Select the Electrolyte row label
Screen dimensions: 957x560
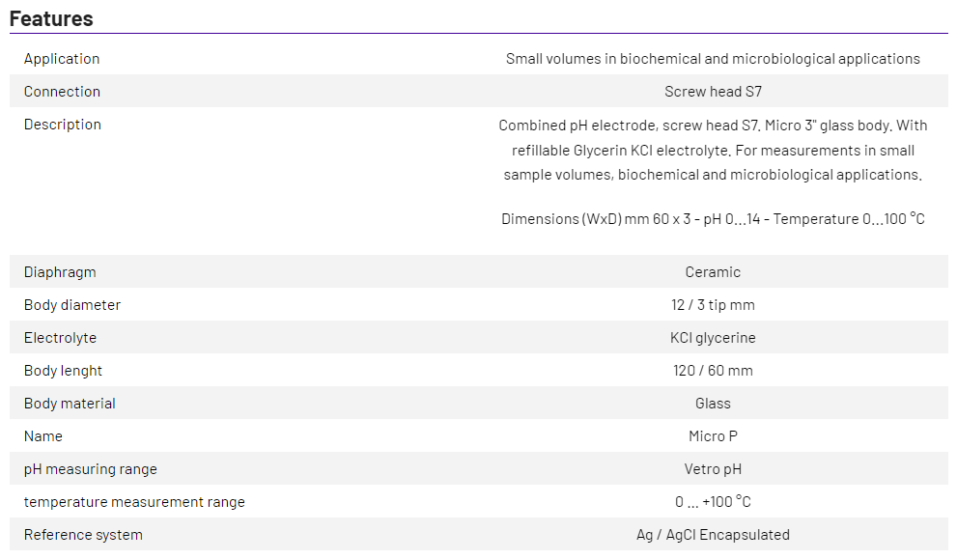(60, 338)
